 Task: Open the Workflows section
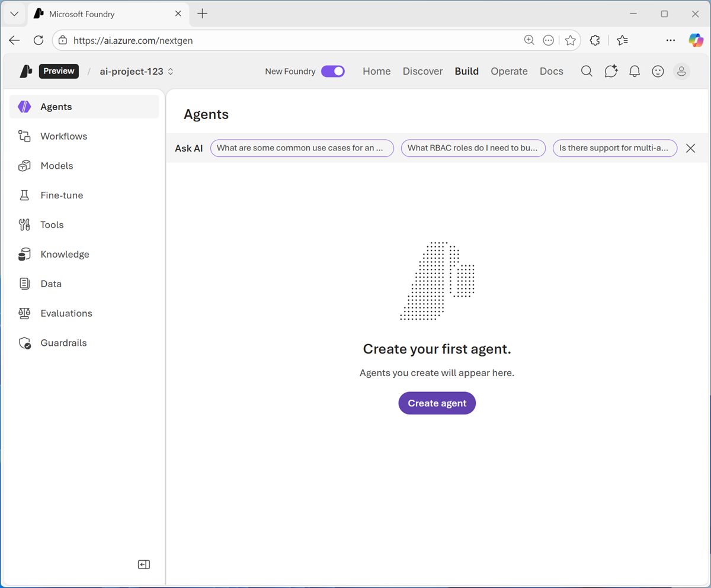63,136
